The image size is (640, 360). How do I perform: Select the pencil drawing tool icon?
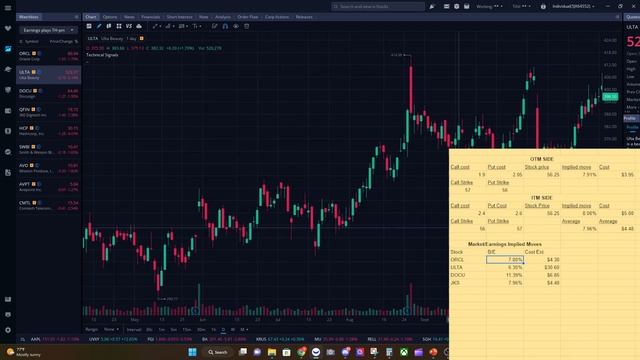99,26
